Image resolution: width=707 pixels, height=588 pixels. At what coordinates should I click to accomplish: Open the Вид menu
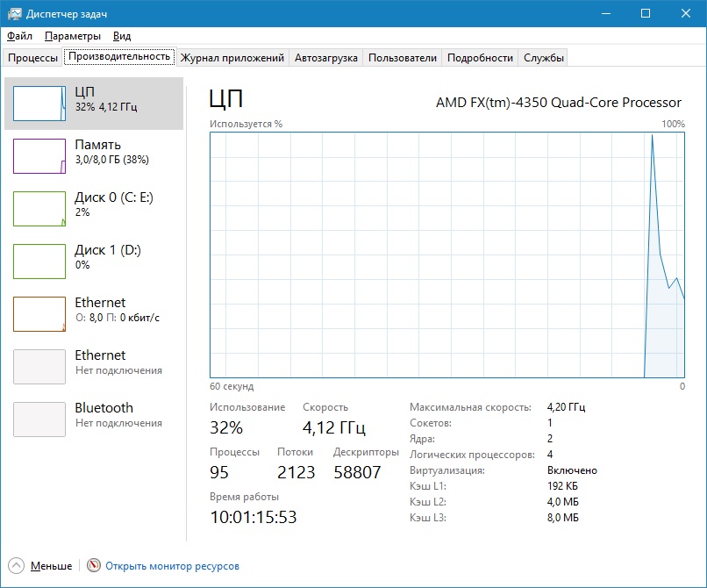(x=122, y=36)
